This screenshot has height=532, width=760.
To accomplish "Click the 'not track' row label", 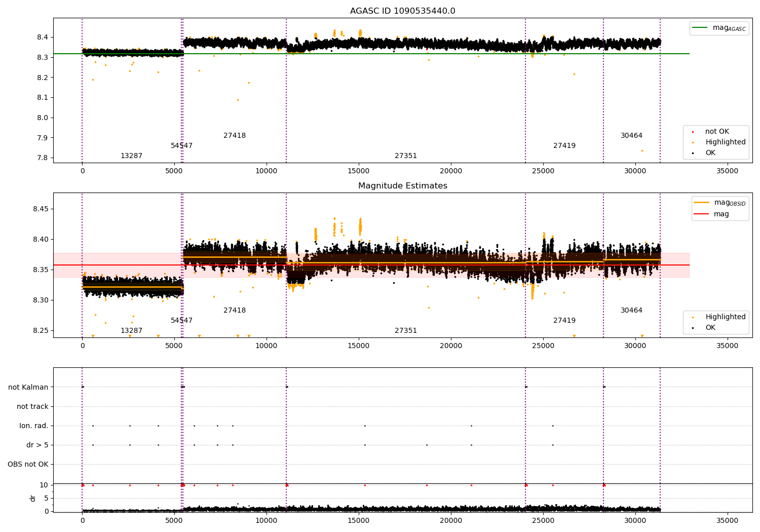I will click(x=32, y=407).
